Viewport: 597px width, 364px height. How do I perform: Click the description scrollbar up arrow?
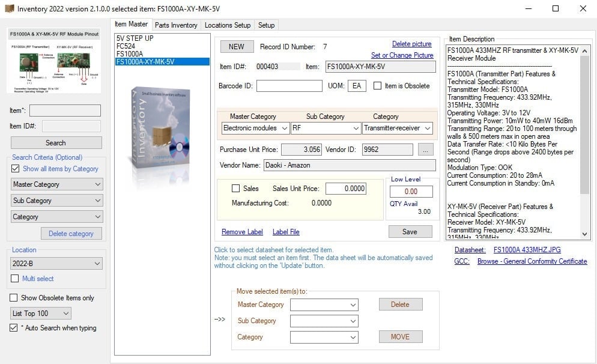[x=585, y=50]
